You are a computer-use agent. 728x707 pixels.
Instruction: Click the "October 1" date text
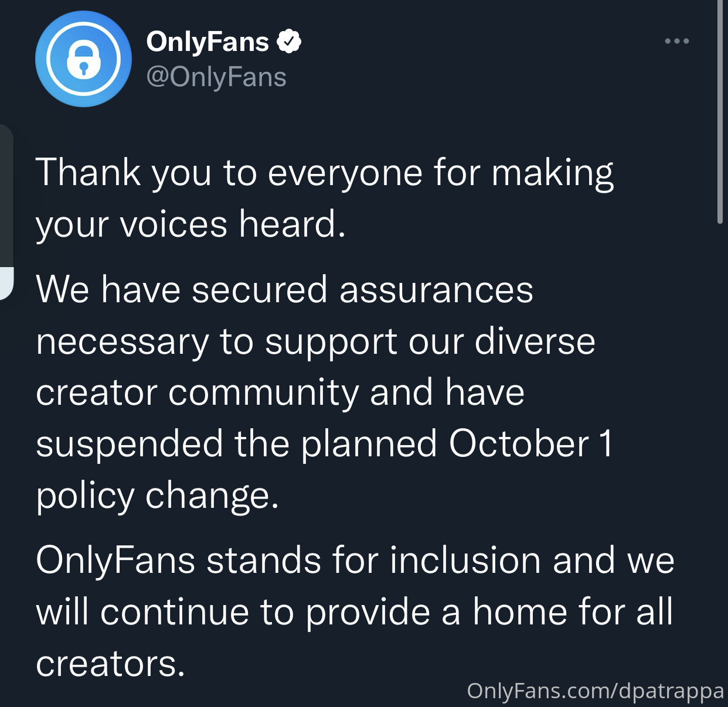coord(531,443)
